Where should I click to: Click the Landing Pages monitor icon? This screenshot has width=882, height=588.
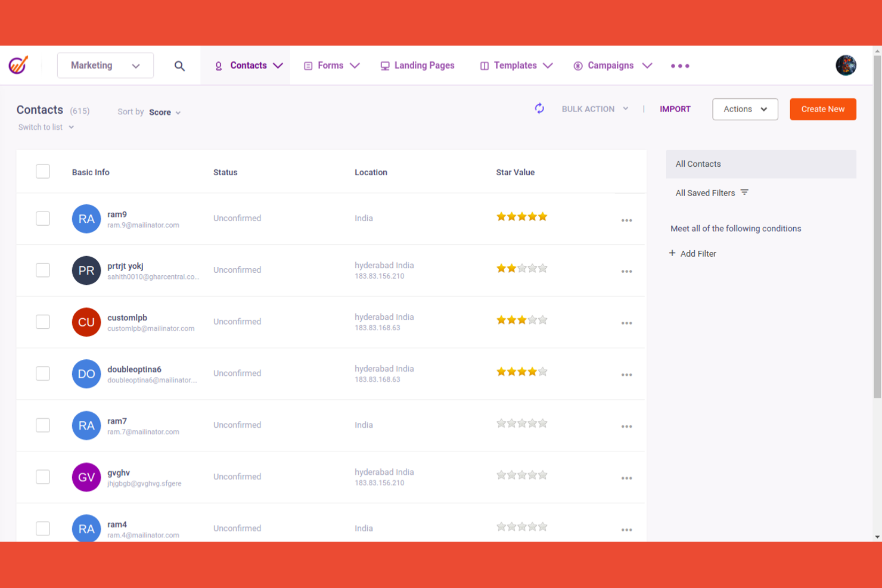[384, 66]
